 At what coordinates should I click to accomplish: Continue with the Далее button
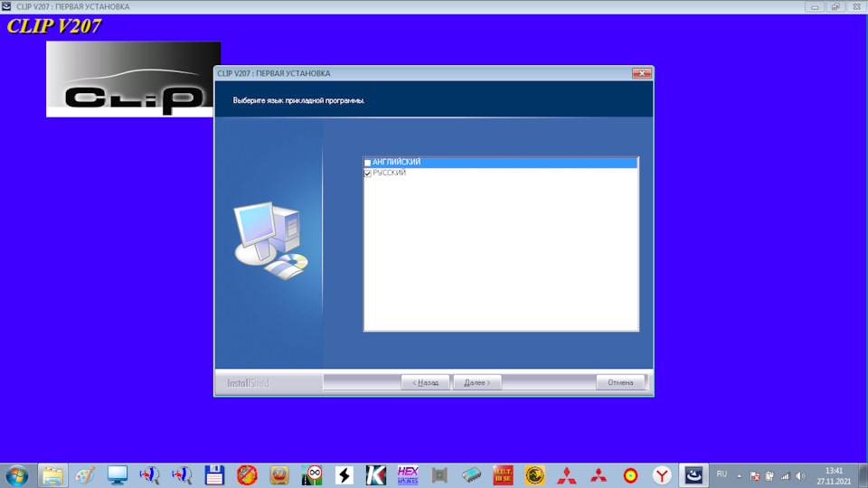coord(477,382)
